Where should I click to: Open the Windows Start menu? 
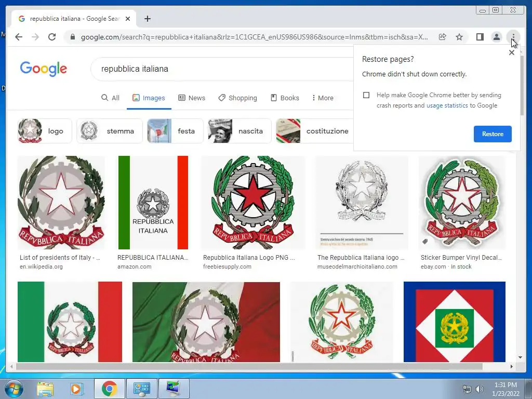(x=14, y=389)
